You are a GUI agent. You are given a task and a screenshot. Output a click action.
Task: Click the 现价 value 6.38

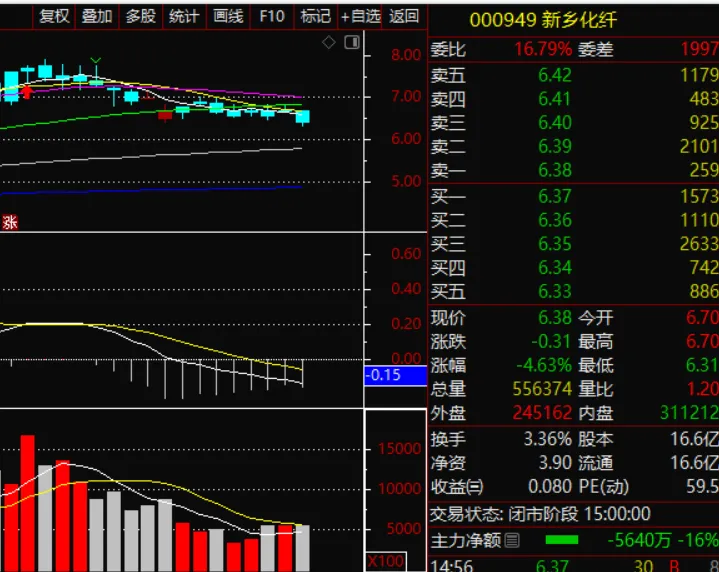pyautogui.click(x=555, y=318)
